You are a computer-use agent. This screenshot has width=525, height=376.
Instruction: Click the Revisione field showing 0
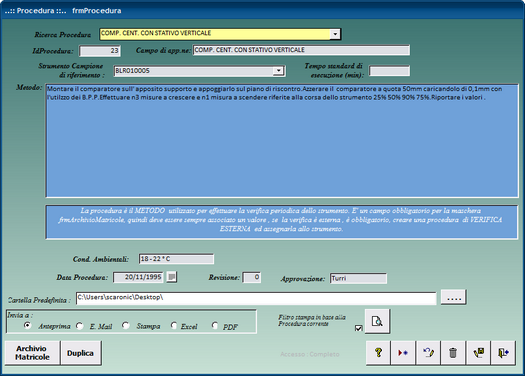pos(252,277)
